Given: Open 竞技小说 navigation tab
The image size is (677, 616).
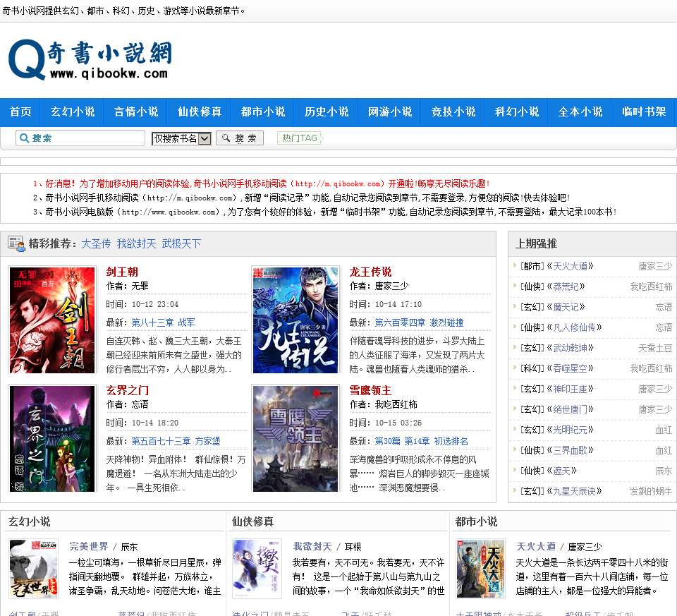Looking at the screenshot, I should point(453,112).
